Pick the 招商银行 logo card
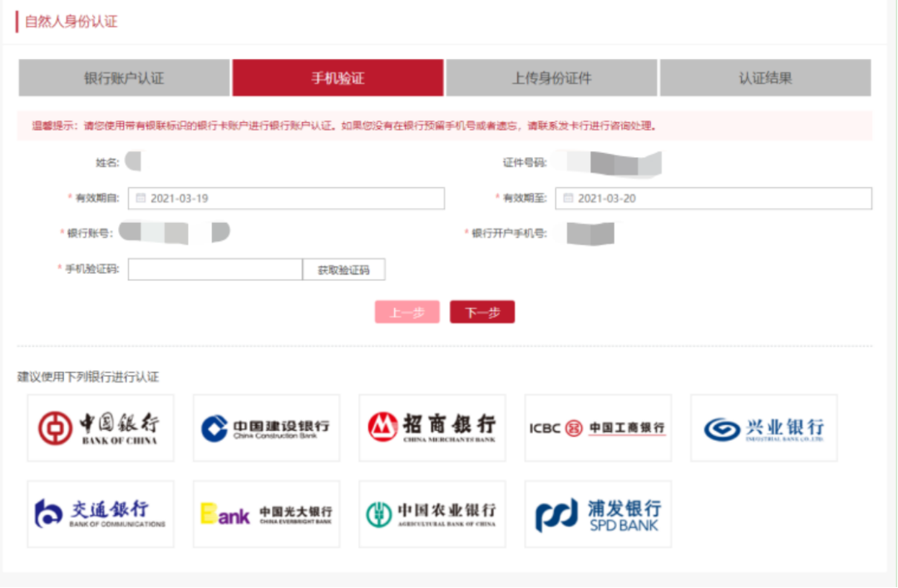The image size is (898, 588). (x=432, y=428)
